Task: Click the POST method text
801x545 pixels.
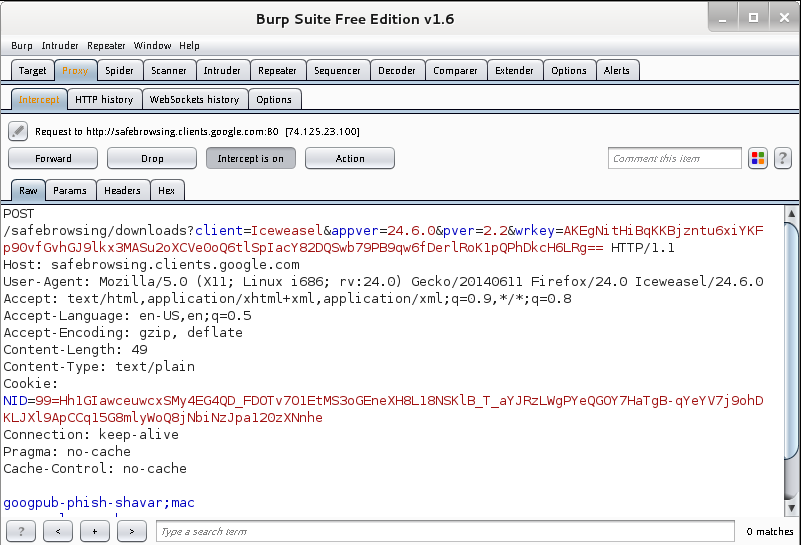Action: pyautogui.click(x=18, y=214)
